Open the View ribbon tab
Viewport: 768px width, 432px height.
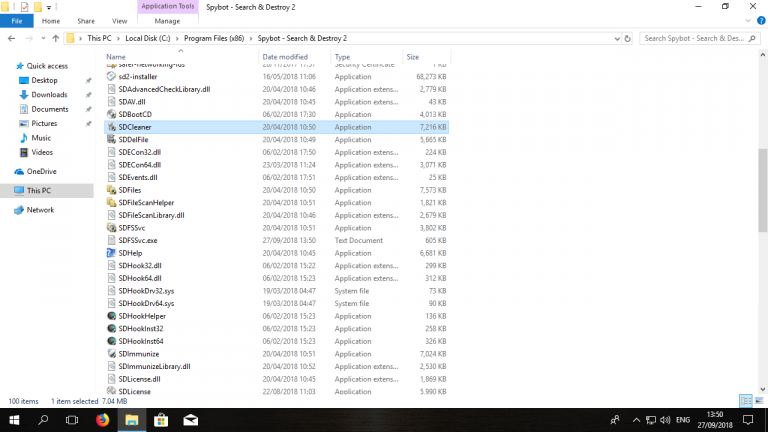pos(119,20)
